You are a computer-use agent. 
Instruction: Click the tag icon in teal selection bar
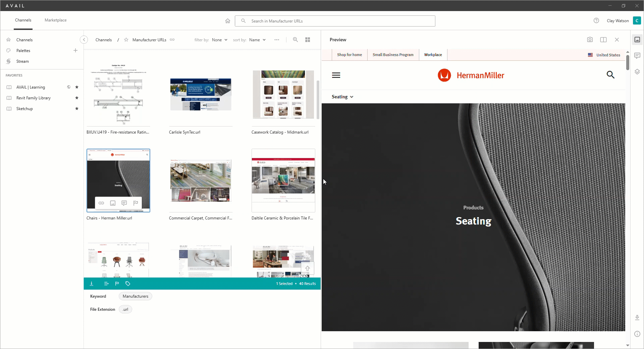pyautogui.click(x=128, y=284)
